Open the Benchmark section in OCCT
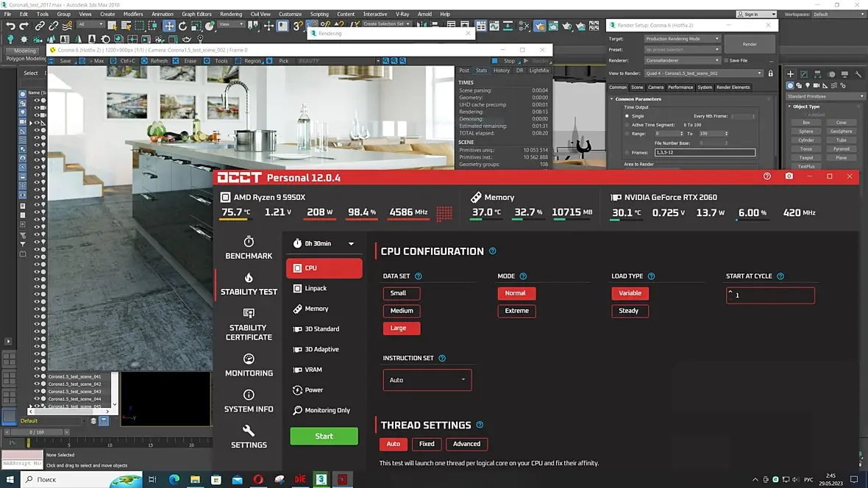Screen dimensions: 868x488 point(249,248)
